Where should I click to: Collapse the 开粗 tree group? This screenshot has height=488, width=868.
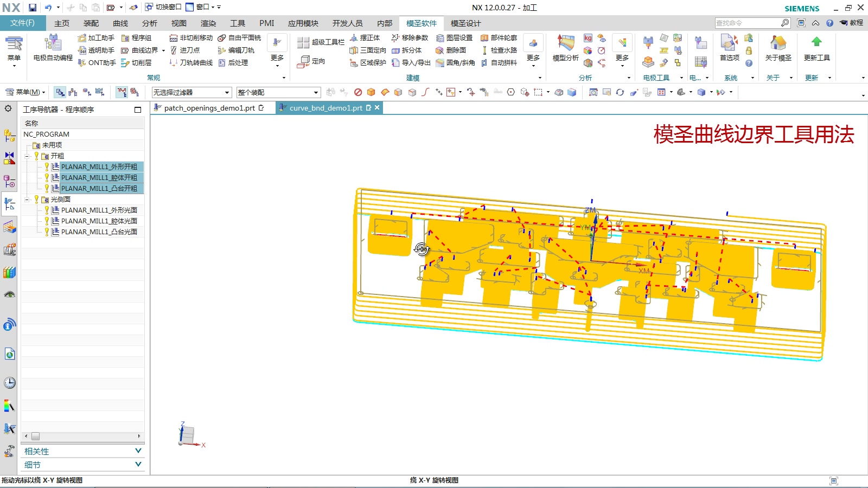pos(27,156)
